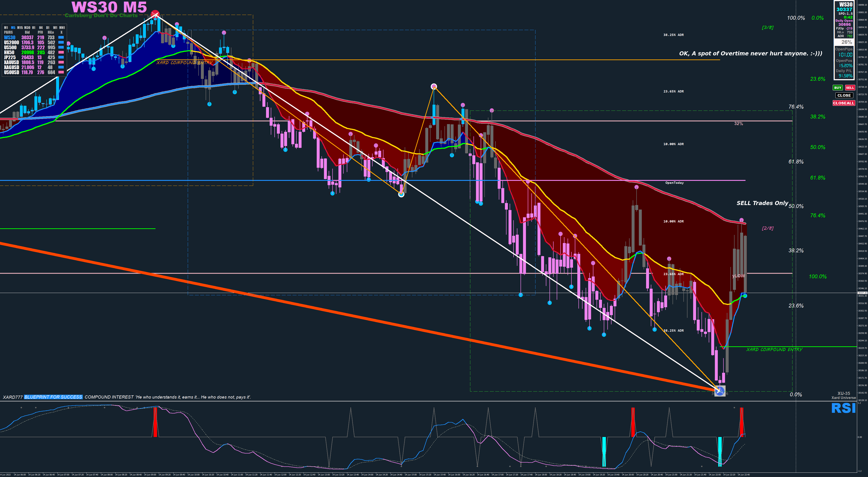Switch to the H1 timeframe
The height and width of the screenshot is (477, 868).
click(x=34, y=28)
